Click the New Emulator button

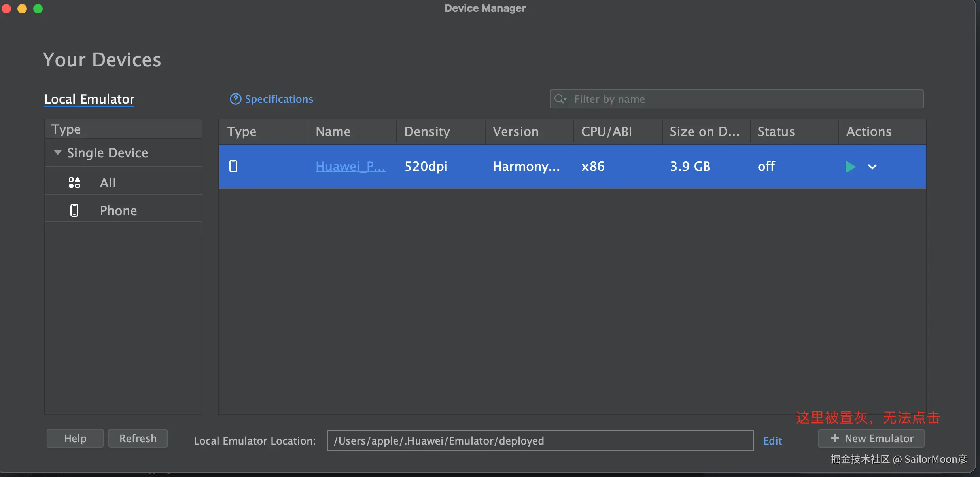(871, 438)
